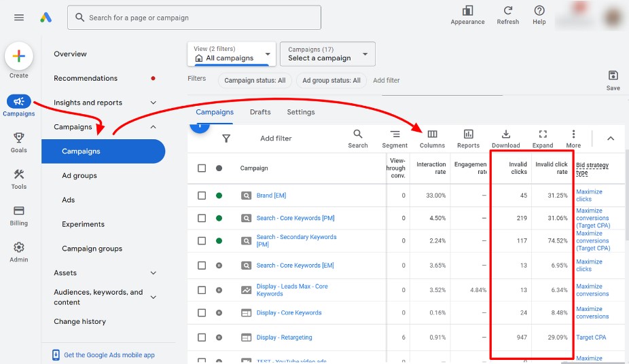
Task: Open Ad group status: All filter chip
Action: tap(331, 81)
